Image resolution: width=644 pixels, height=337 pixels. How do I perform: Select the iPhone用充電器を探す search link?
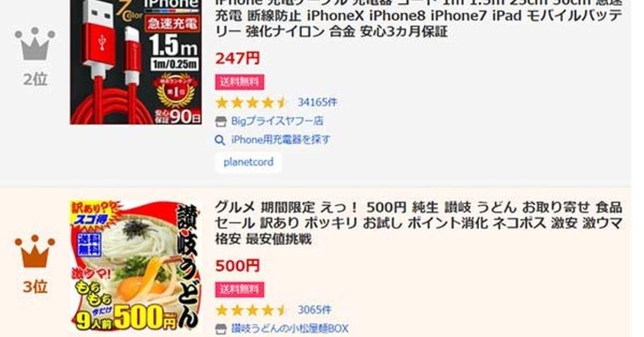pyautogui.click(x=280, y=140)
